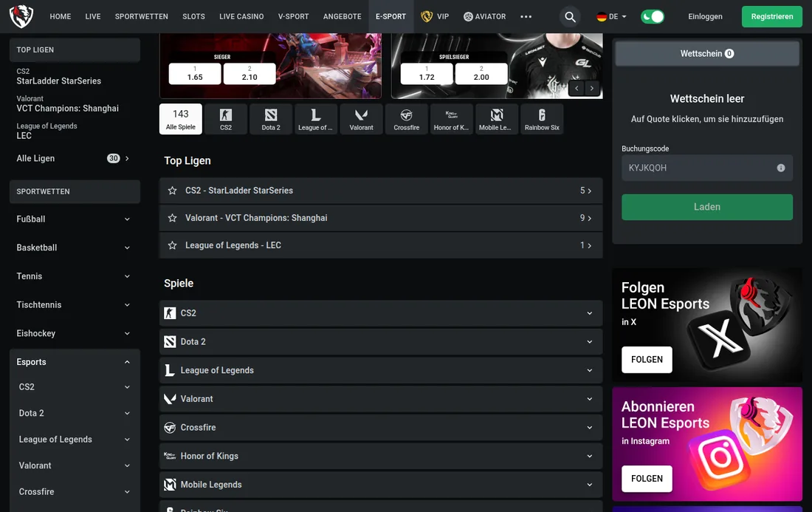Expand the Eishockey sidebar section
This screenshot has width=812, height=512.
click(x=75, y=333)
